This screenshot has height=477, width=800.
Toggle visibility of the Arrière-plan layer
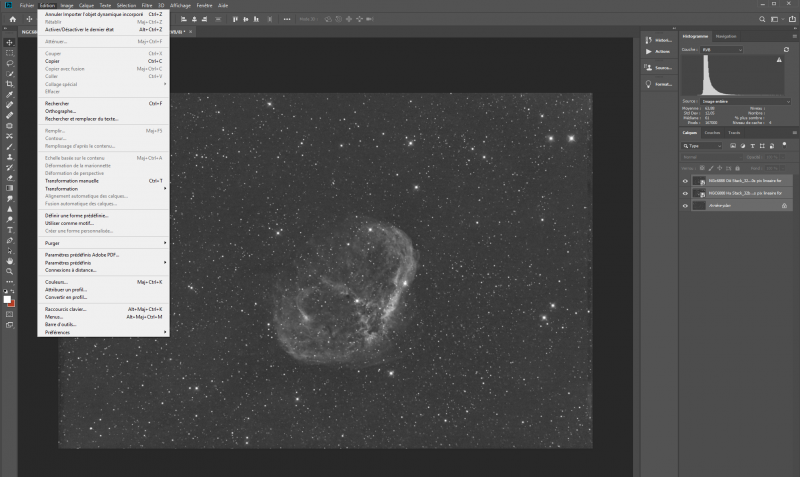click(685, 205)
